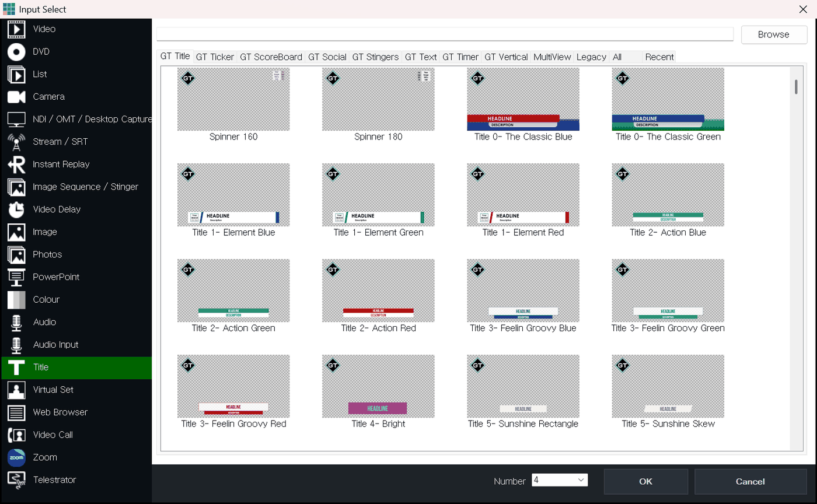This screenshot has height=504, width=817.
Task: Pick the List input icon
Action: [16, 74]
